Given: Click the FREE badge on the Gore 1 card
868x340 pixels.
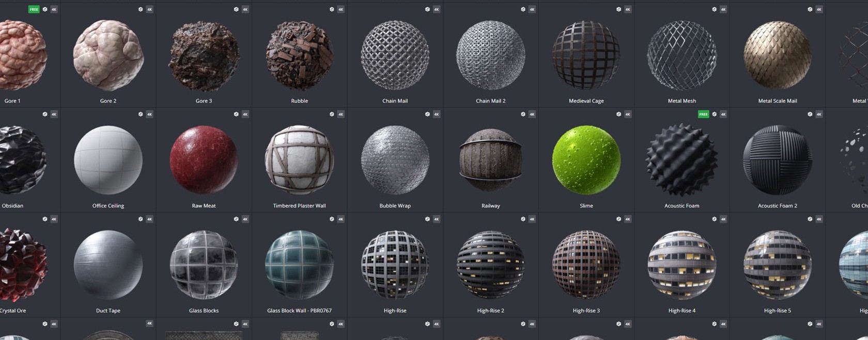Looking at the screenshot, I should [x=34, y=9].
